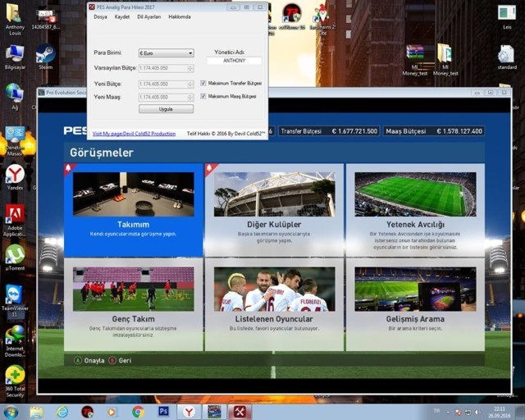525x420 pixels.
Task: Select the Gelişmiş Arama card
Action: pyautogui.click(x=415, y=304)
